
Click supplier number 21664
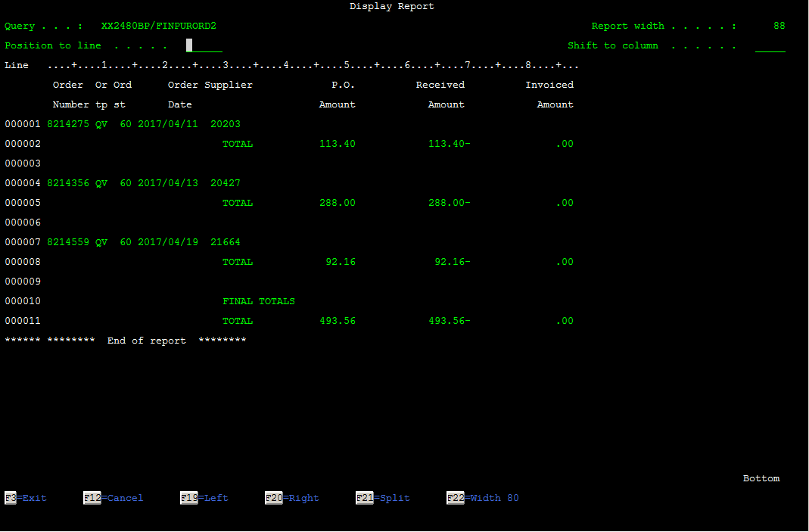(226, 242)
